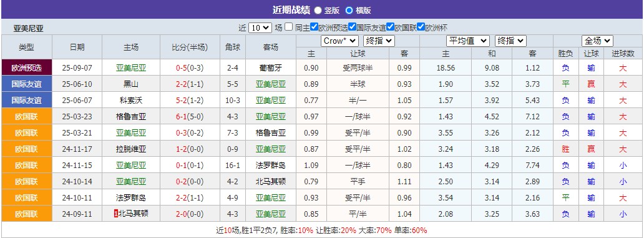
Task: Click 北马其顿 away team in 24-10-14 row
Action: [x=271, y=182]
